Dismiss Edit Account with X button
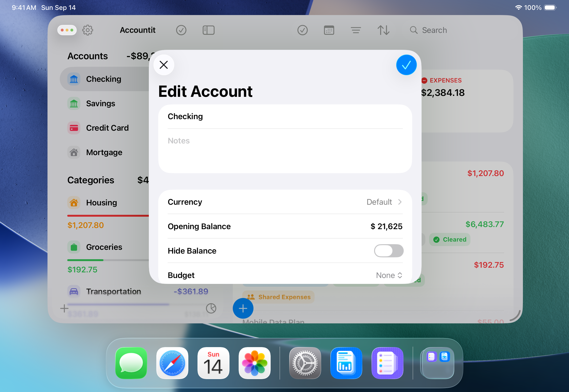This screenshot has width=569, height=392. [164, 65]
